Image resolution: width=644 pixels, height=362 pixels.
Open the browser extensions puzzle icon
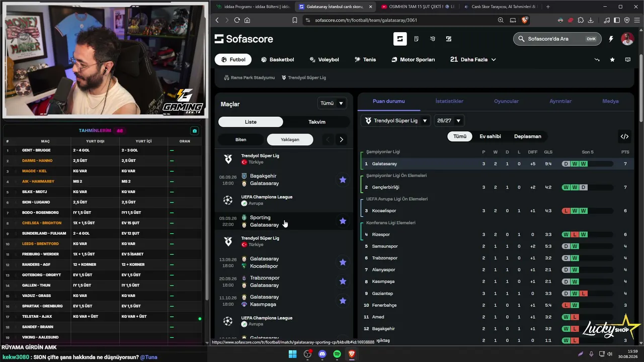581,20
